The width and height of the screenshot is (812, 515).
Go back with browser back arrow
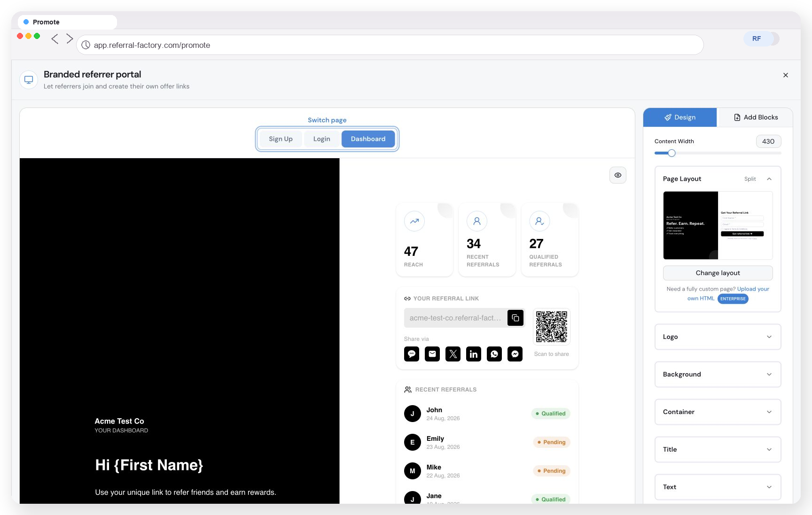[55, 38]
